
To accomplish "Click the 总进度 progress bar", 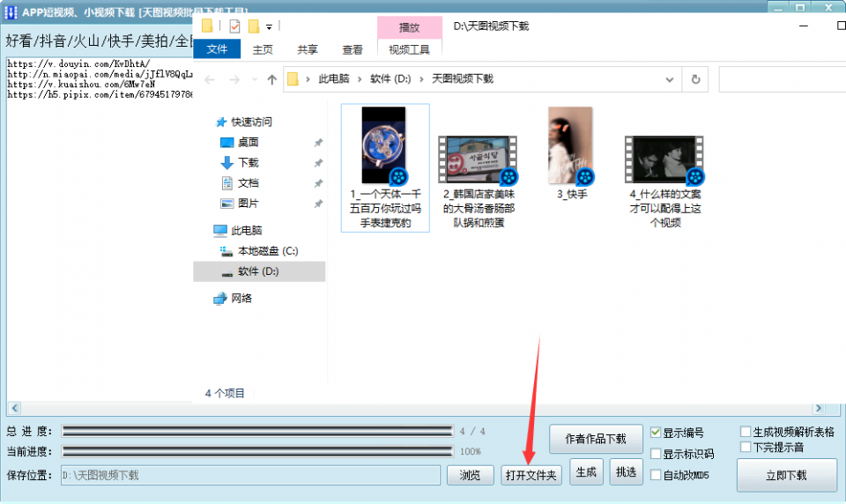I will click(257, 431).
